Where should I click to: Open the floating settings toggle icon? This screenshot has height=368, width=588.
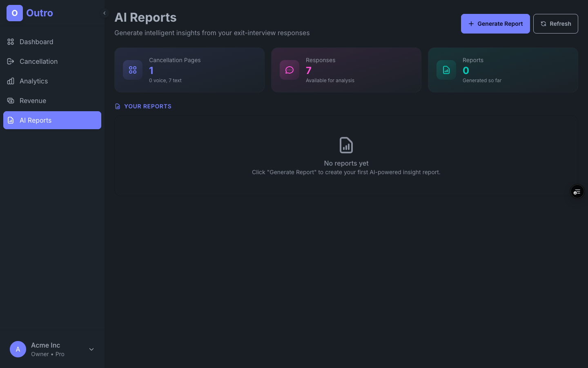tap(577, 191)
